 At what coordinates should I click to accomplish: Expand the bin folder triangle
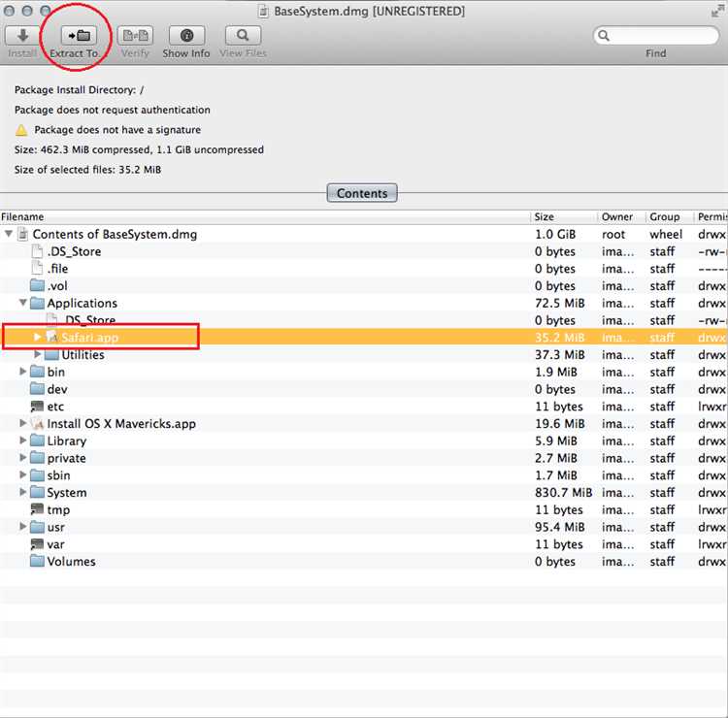point(22,372)
